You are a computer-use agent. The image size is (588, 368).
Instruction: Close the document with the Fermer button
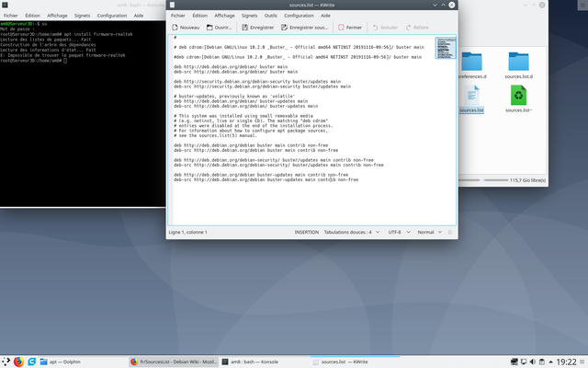click(350, 28)
